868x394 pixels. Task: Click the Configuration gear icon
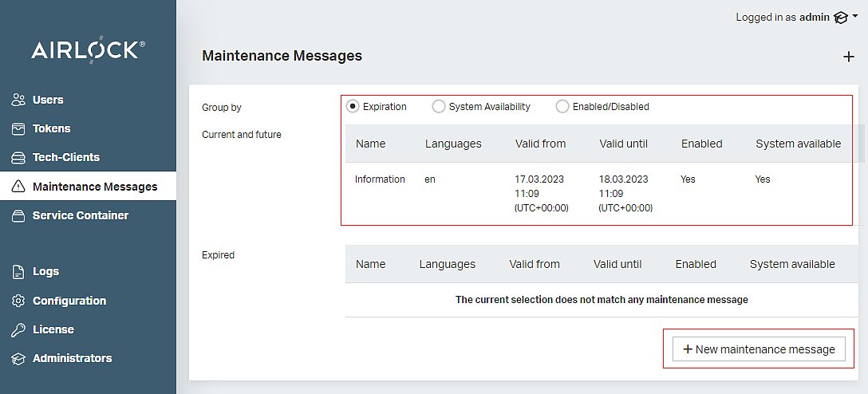click(x=18, y=301)
